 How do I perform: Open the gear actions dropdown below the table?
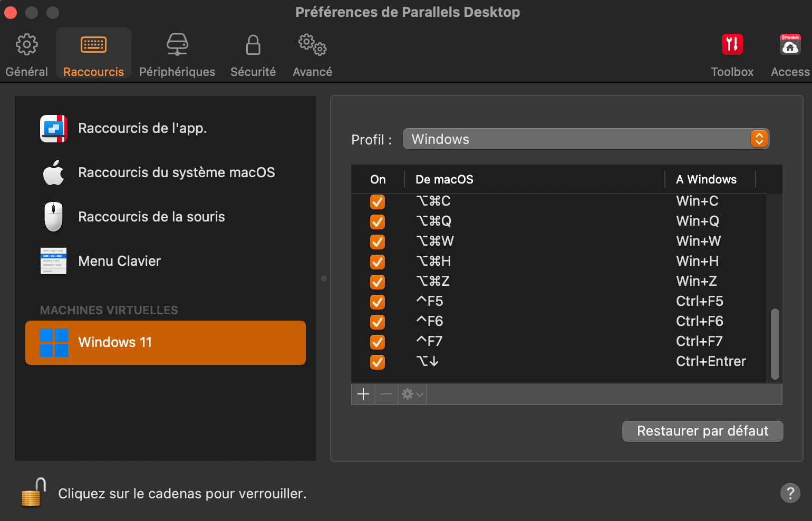point(412,394)
